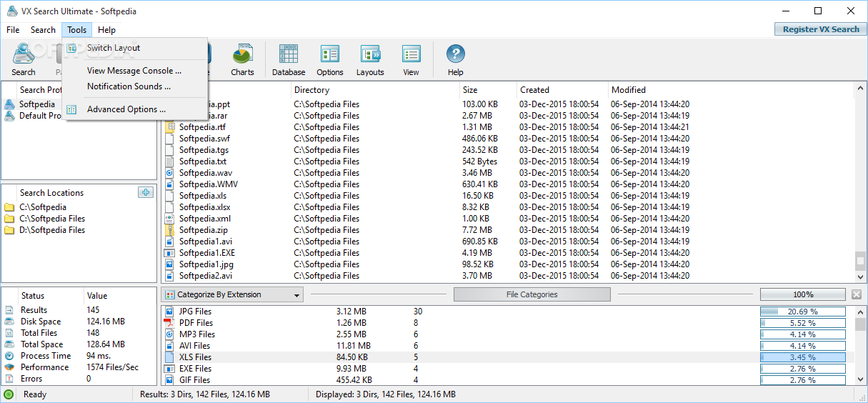Click the Results status icon

click(x=9, y=310)
